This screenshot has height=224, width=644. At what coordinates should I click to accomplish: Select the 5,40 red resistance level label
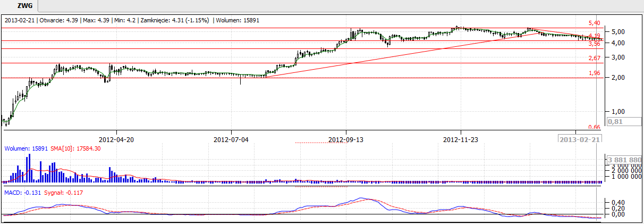coord(594,23)
